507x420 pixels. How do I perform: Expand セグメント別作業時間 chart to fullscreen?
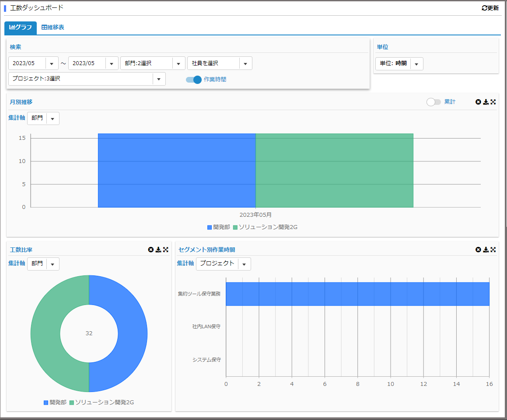click(x=493, y=250)
